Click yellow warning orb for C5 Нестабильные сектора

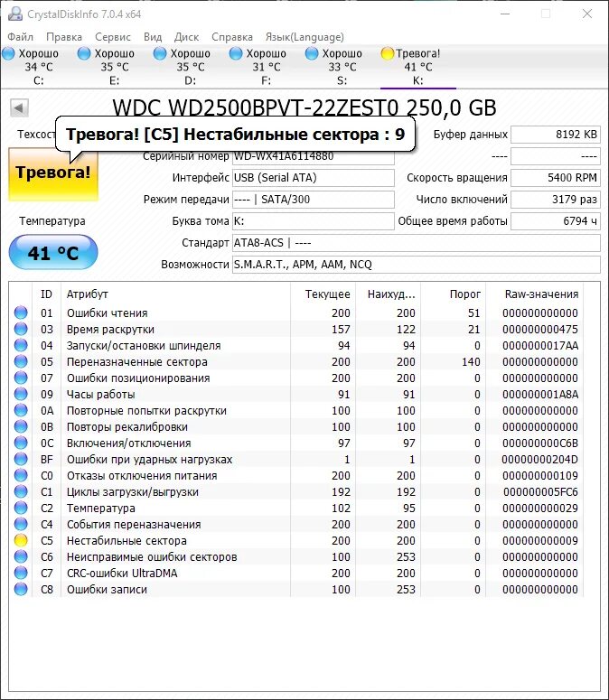(x=21, y=541)
